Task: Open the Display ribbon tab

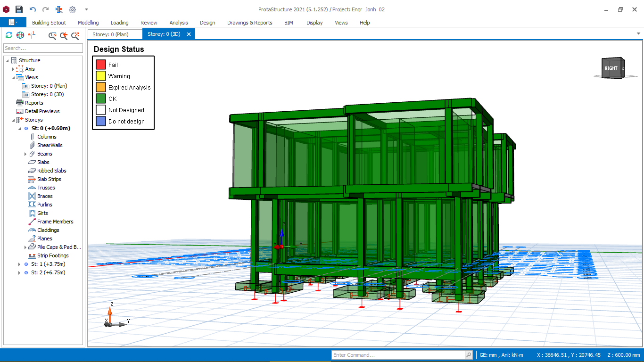Action: (x=314, y=23)
